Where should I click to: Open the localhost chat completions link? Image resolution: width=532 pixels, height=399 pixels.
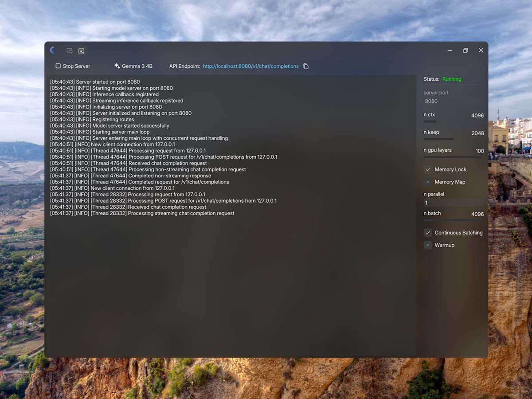coord(250,66)
